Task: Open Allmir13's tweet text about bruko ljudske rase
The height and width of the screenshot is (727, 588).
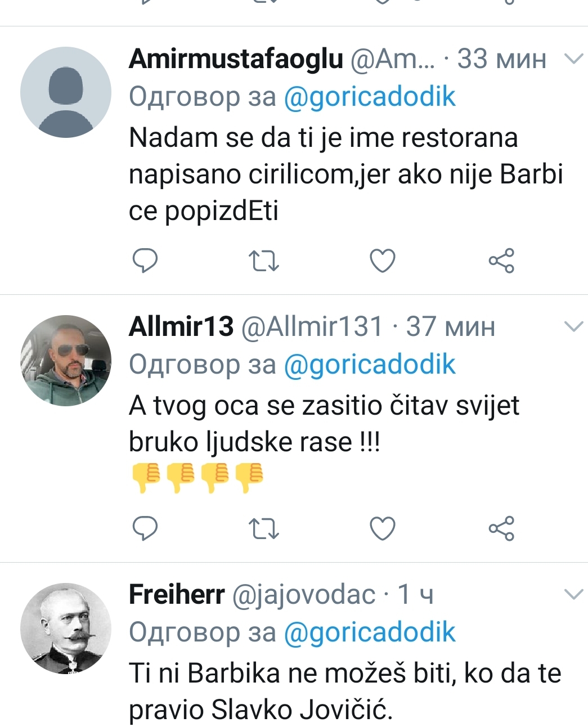Action: pyautogui.click(x=324, y=424)
